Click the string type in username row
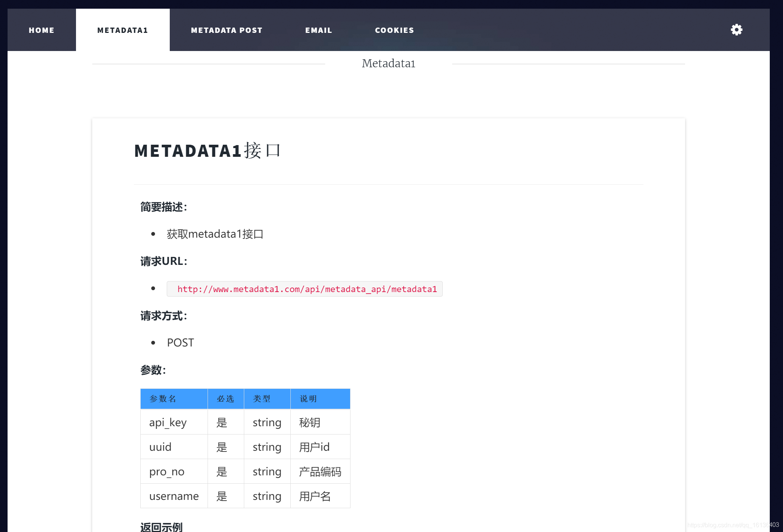 (267, 496)
